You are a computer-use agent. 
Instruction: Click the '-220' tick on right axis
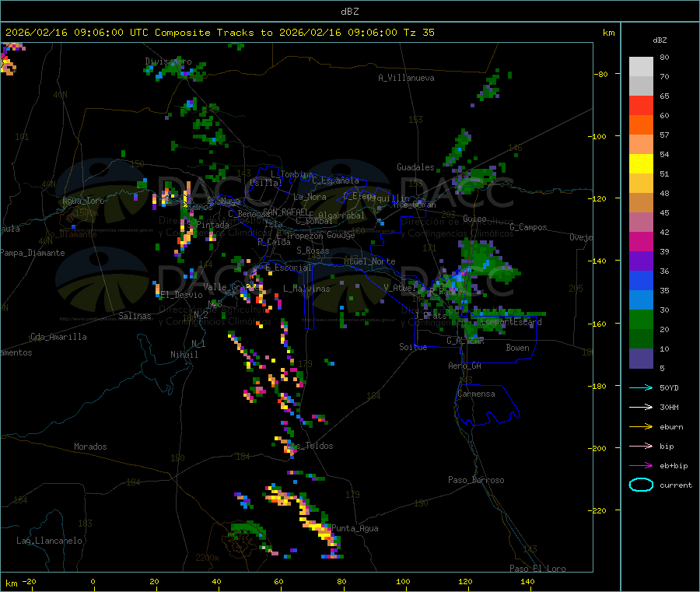(599, 511)
